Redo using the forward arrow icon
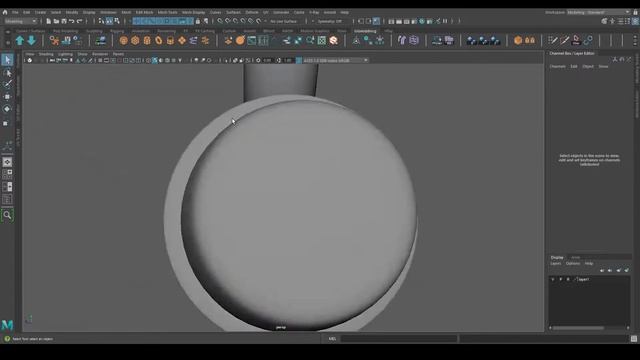 click(x=80, y=21)
